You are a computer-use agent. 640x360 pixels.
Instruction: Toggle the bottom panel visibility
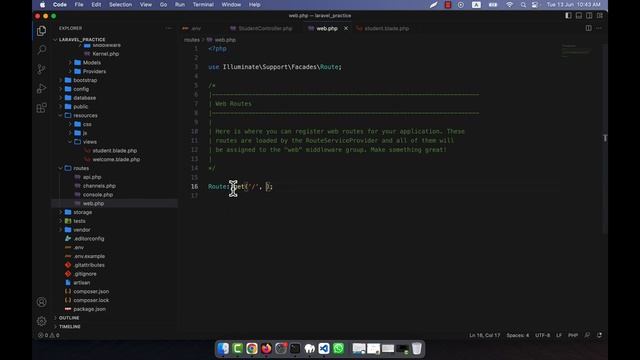coord(579,16)
